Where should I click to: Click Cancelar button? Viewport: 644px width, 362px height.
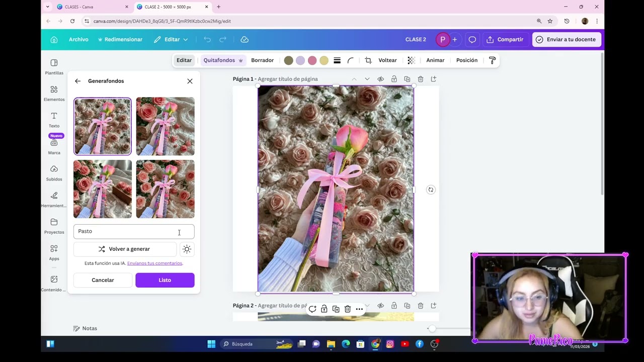(103, 280)
